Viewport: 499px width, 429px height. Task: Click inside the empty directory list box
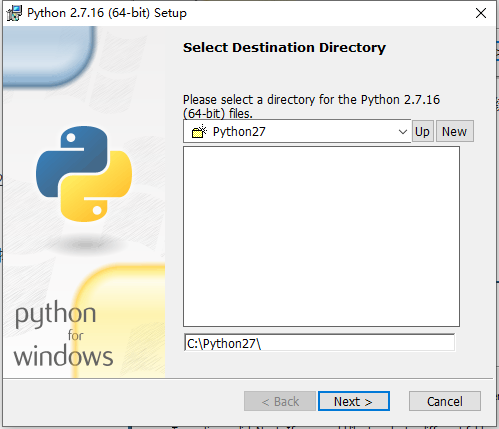[x=321, y=236]
